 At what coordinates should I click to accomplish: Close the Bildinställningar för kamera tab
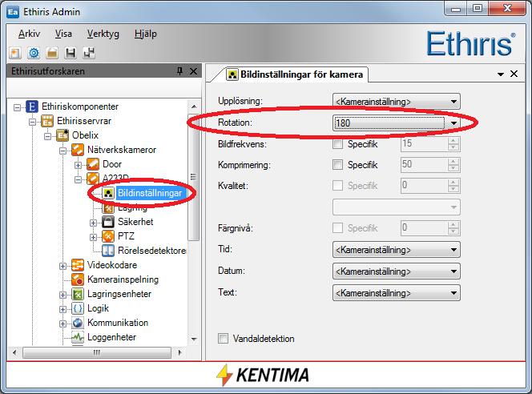tap(514, 74)
